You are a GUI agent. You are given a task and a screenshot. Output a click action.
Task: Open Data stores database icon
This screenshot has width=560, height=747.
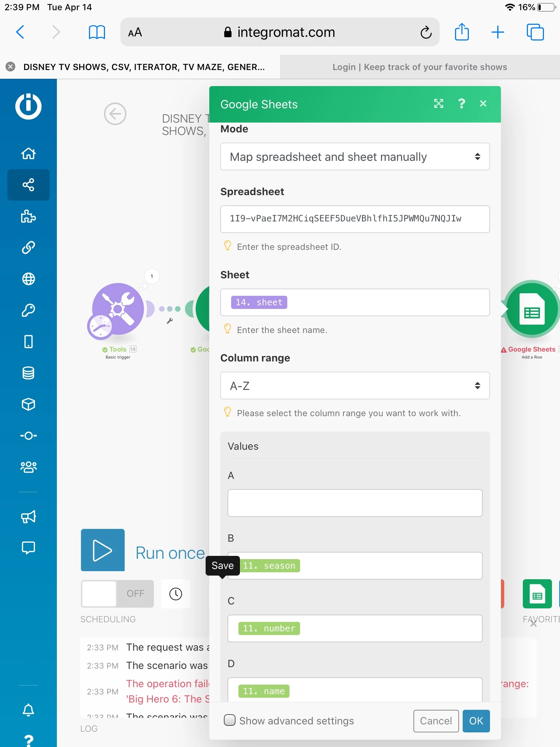[x=28, y=373]
